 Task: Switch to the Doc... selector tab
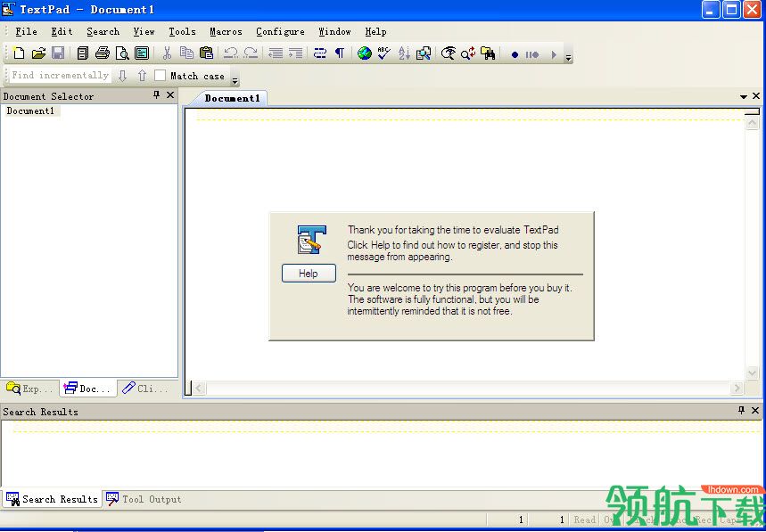88,389
